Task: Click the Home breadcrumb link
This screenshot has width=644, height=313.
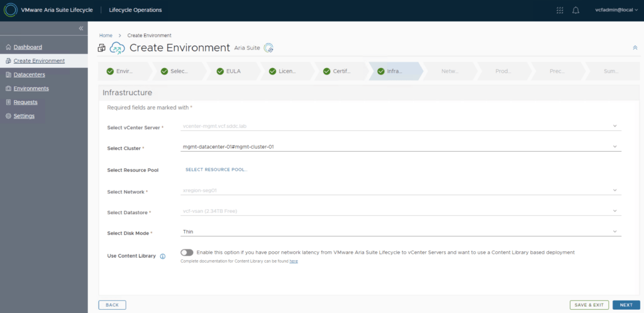Action: coord(106,35)
